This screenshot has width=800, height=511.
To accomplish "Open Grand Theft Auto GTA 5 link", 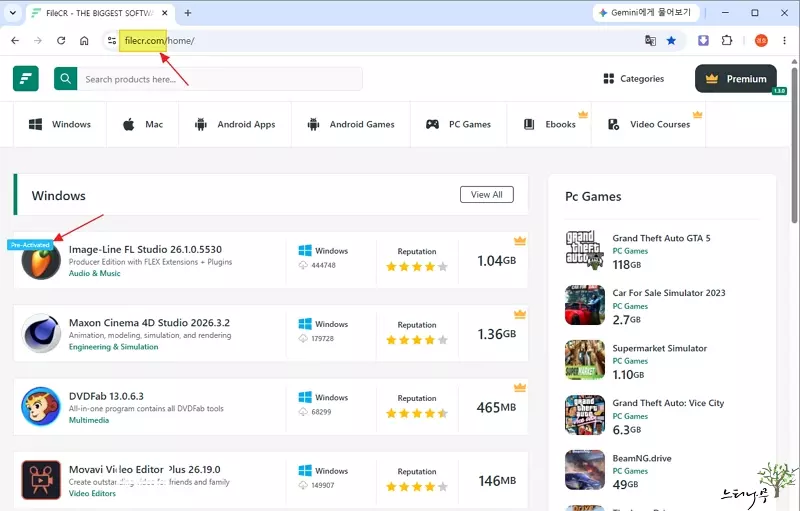I will click(661, 238).
